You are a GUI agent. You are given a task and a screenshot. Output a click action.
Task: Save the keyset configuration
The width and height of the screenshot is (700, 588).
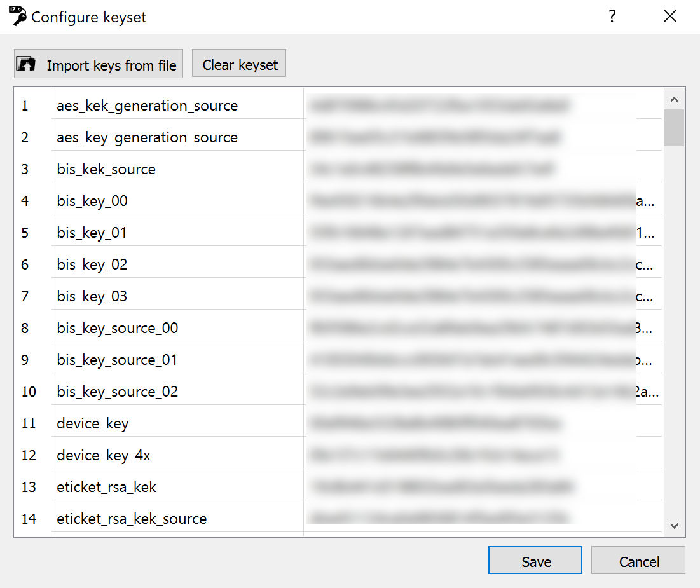coord(535,561)
